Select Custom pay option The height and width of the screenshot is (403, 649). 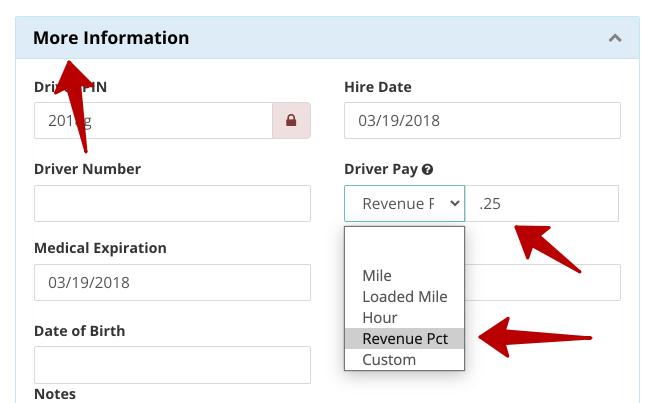[404, 360]
